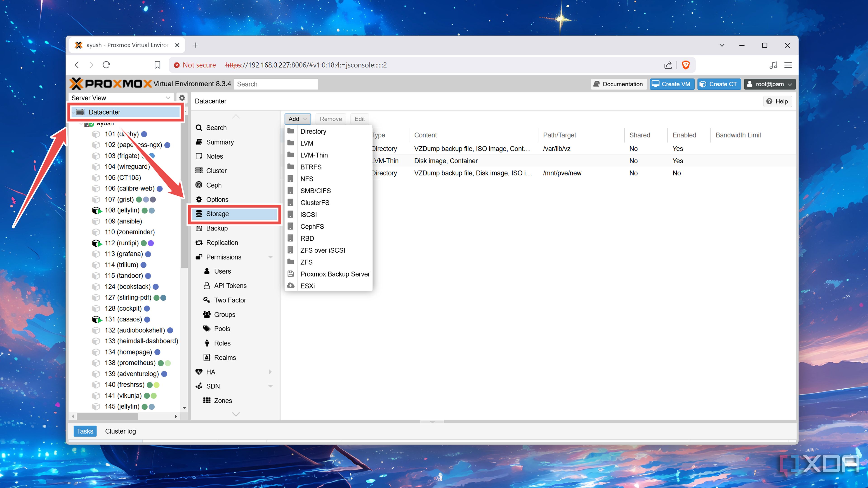Click the server view settings gear icon
Viewport: 868px width, 488px height.
182,98
